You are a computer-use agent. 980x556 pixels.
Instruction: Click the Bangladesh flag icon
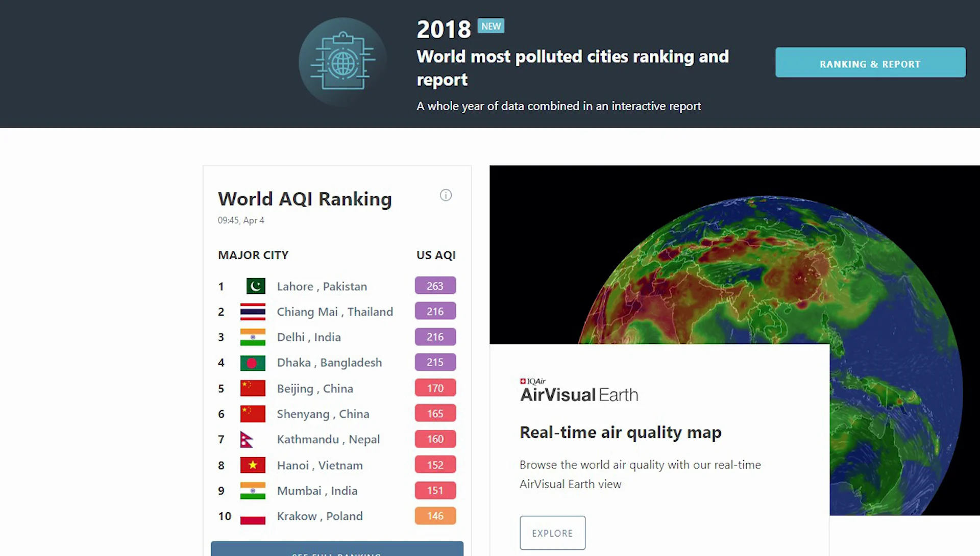tap(253, 363)
